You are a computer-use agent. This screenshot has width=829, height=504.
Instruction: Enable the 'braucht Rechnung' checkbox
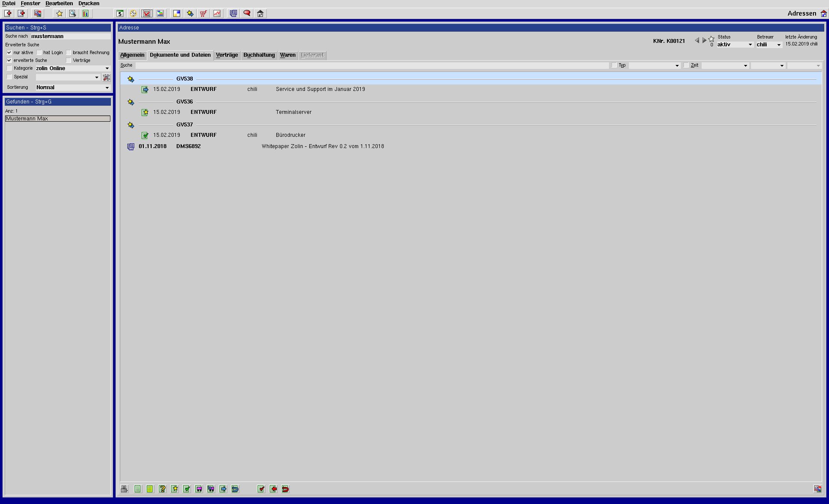pos(68,52)
